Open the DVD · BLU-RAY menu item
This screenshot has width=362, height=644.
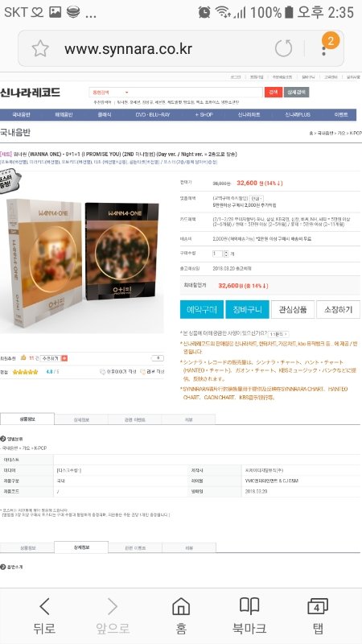pyautogui.click(x=153, y=115)
